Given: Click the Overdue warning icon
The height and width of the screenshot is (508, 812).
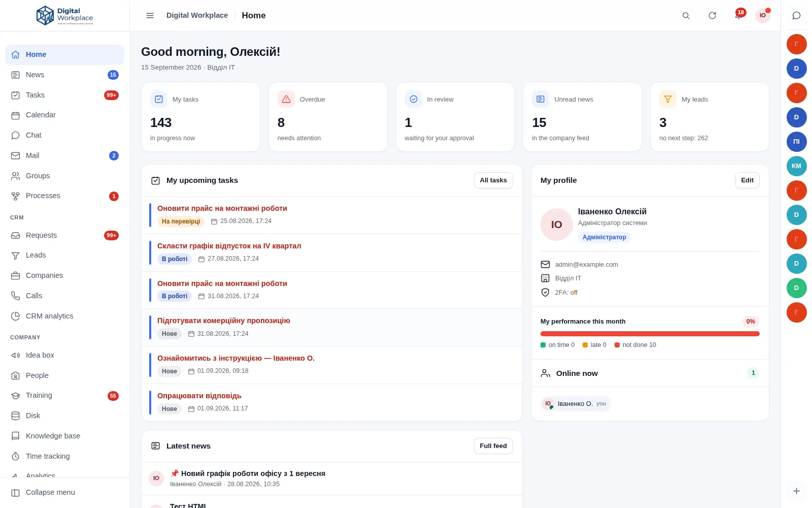Looking at the screenshot, I should (286, 99).
